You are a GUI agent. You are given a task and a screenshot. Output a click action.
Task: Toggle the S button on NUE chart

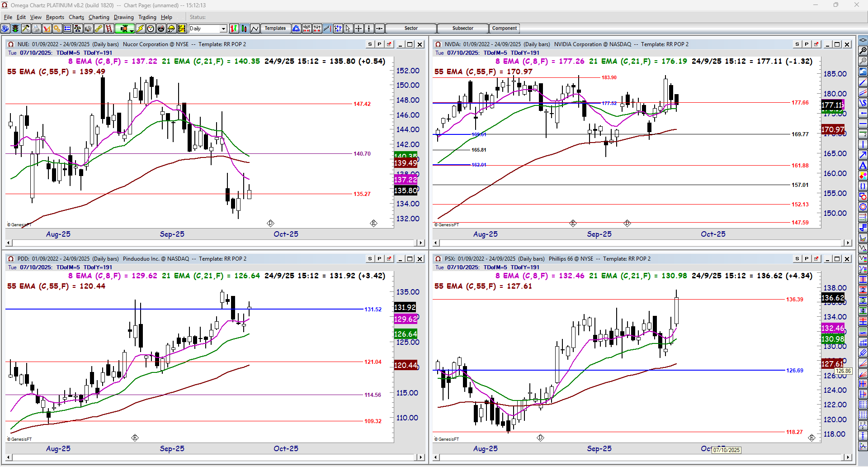[370, 44]
